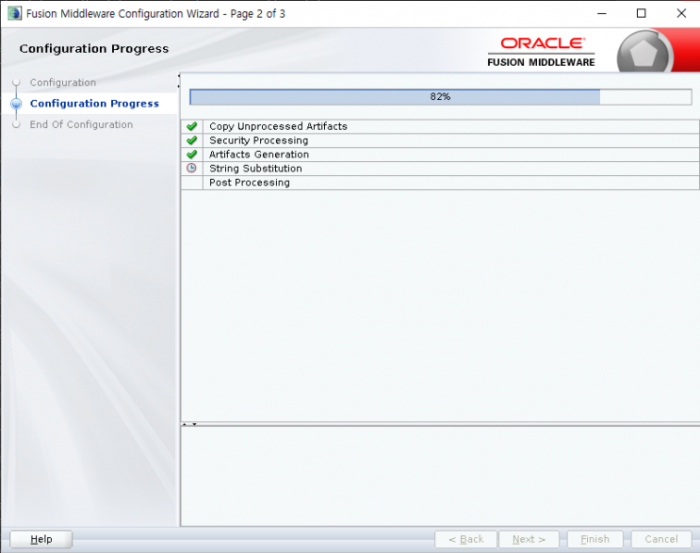
Task: Select the Configuration step in sidebar
Action: [x=63, y=83]
